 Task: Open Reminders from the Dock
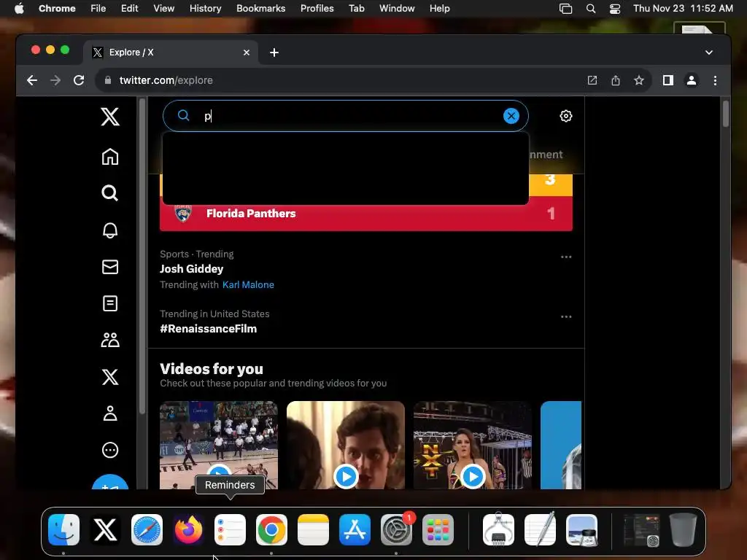coord(230,529)
